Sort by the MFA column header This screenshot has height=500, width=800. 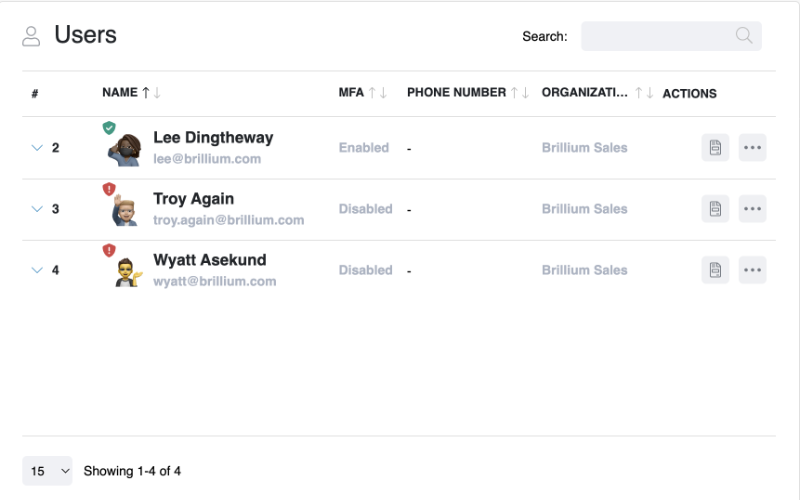351,92
